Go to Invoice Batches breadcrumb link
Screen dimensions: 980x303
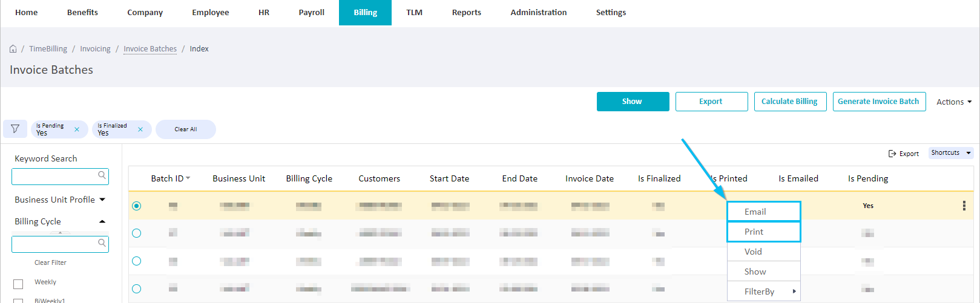point(150,49)
